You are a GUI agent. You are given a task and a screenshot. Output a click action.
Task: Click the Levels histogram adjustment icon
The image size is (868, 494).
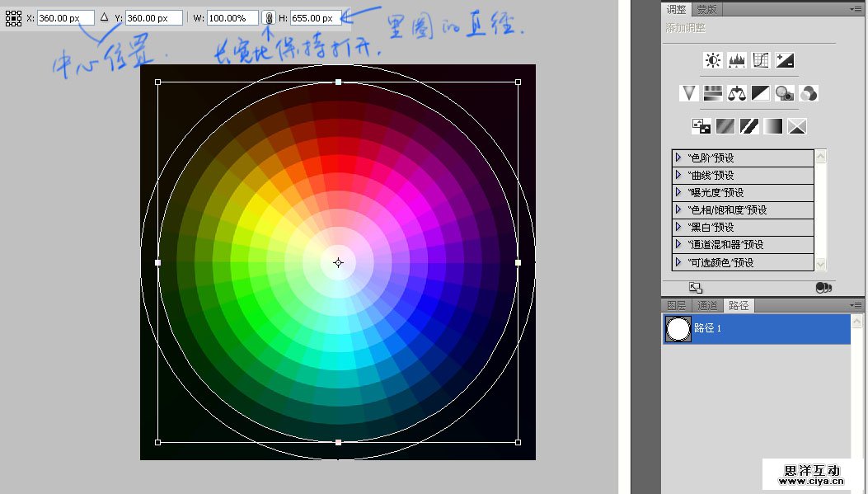(x=737, y=60)
